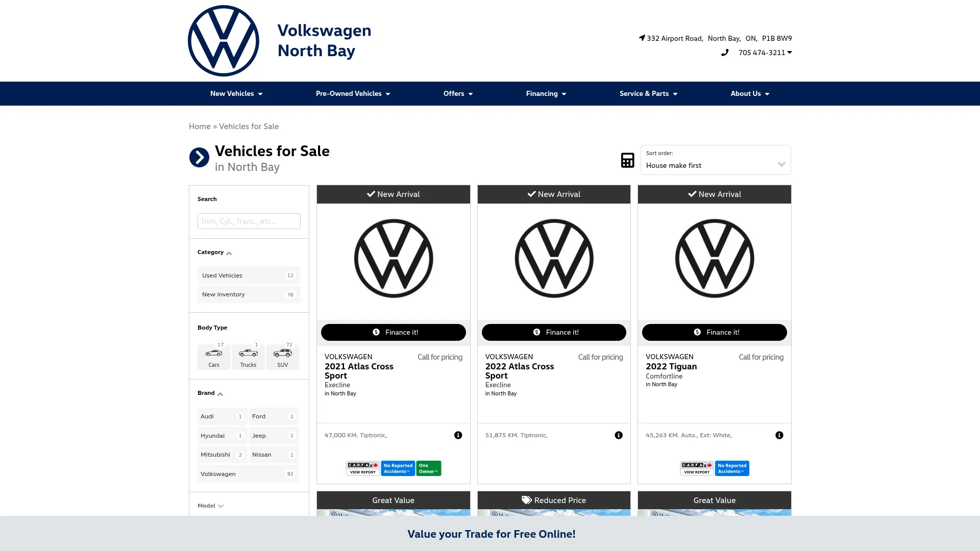
Task: Click No Reported Accidents badge on 2021 Atlas
Action: point(398,468)
